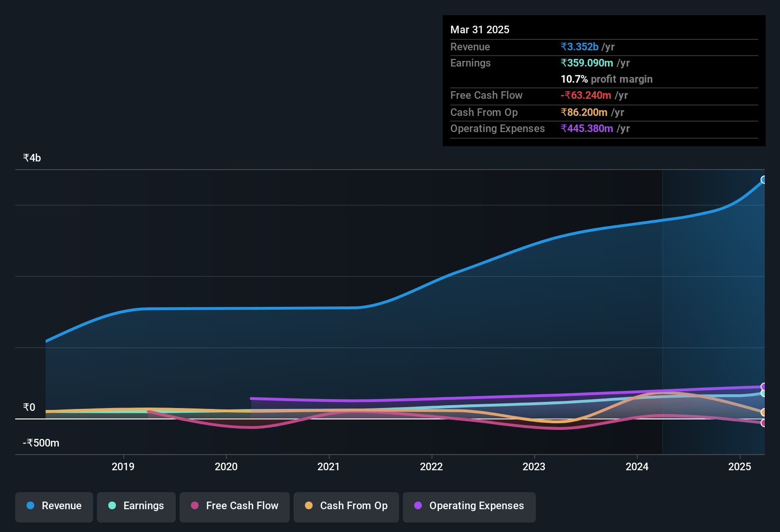Image resolution: width=780 pixels, height=532 pixels.
Task: Select the 2021 x-axis label
Action: (x=329, y=466)
